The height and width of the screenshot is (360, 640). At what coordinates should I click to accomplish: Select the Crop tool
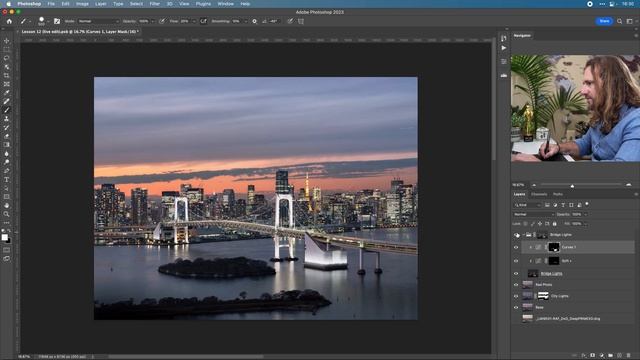7,76
